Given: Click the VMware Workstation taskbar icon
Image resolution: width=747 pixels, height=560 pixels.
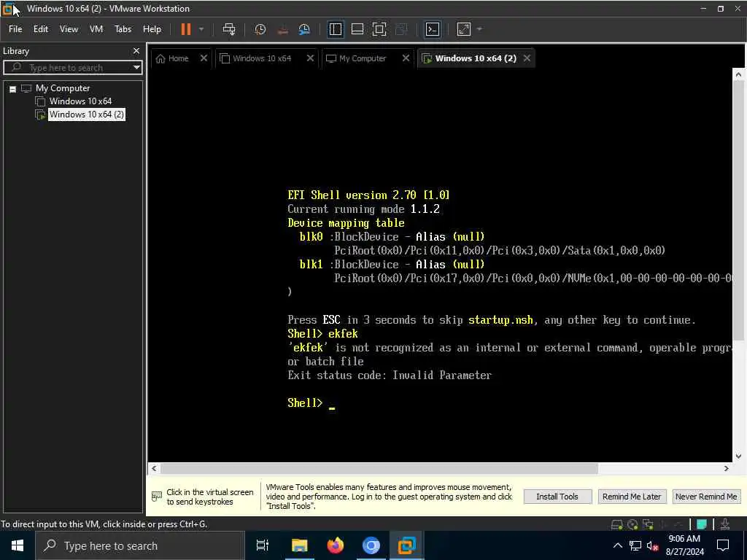Looking at the screenshot, I should tap(407, 545).
